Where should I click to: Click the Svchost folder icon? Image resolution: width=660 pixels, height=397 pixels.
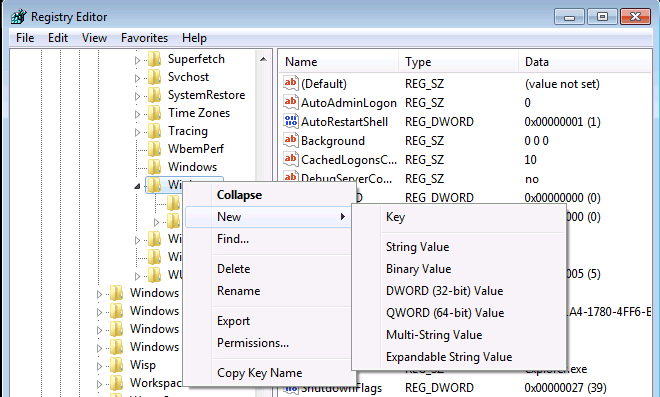click(154, 77)
